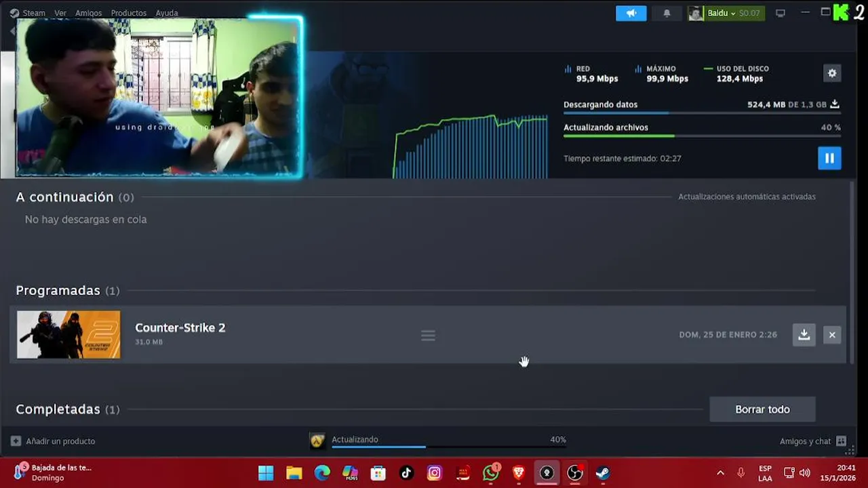Open Counter-Strike 2 game thumbnail
Viewport: 868px width, 488px height.
(x=68, y=335)
